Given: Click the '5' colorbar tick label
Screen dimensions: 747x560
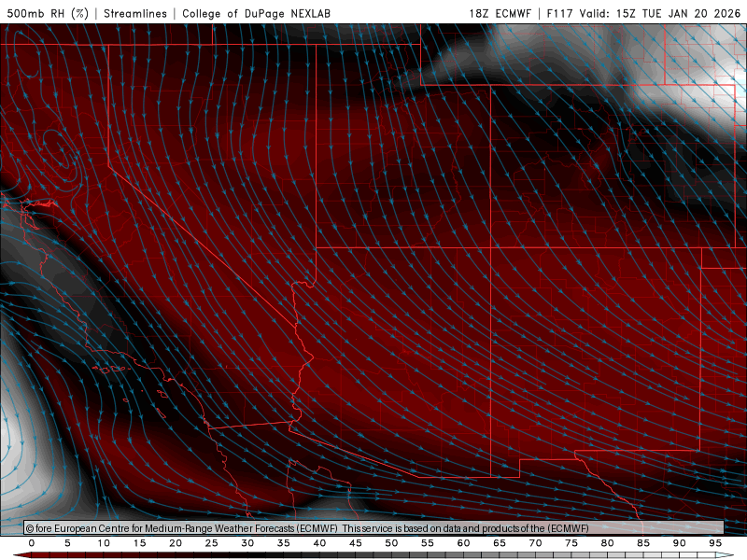Looking at the screenshot, I should [x=67, y=543].
